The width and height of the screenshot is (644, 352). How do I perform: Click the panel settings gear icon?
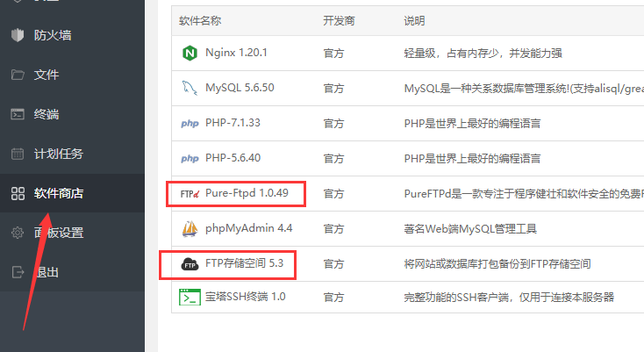tap(18, 233)
